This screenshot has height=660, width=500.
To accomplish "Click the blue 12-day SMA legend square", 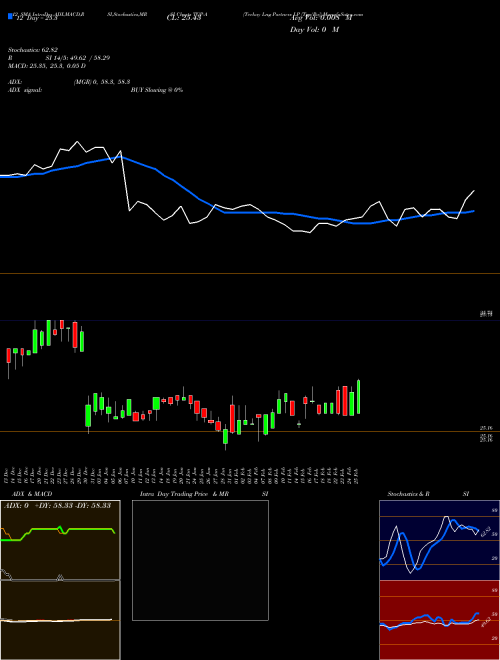I will [x=10, y=17].
